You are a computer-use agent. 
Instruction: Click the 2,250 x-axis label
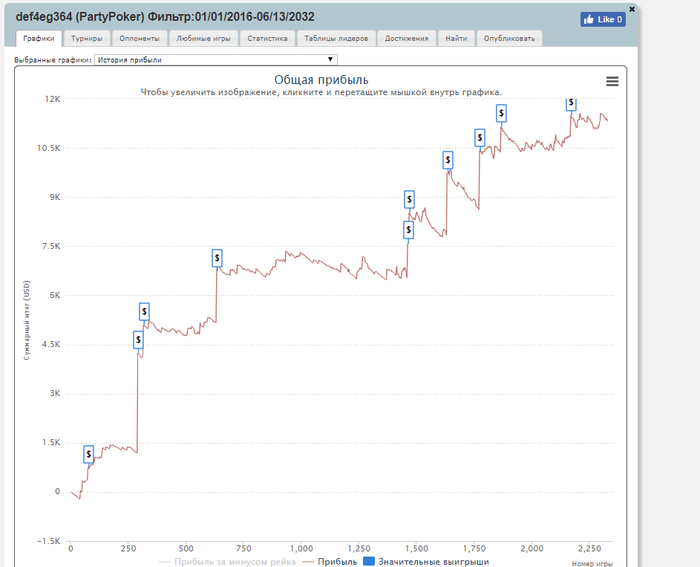[590, 548]
